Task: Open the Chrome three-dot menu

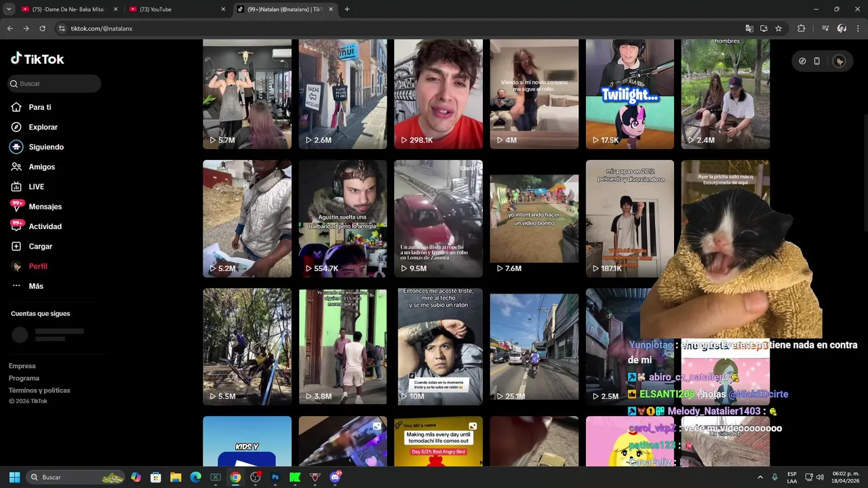Action: (859, 28)
